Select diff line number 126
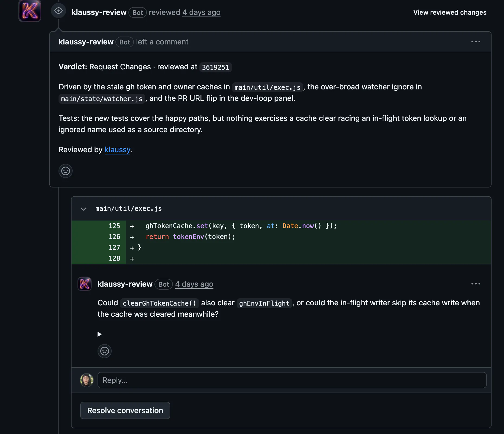This screenshot has height=434, width=504. point(114,237)
